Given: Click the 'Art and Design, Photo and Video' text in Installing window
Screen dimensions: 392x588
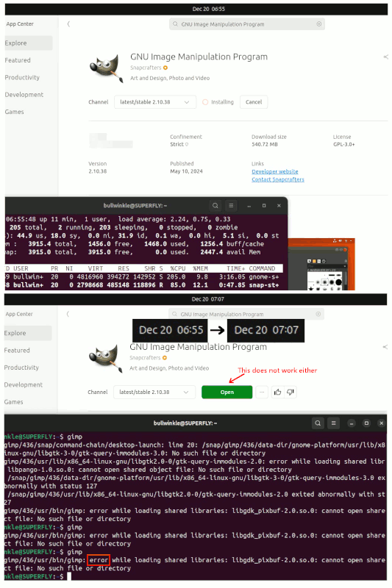Looking at the screenshot, I should 170,79.
